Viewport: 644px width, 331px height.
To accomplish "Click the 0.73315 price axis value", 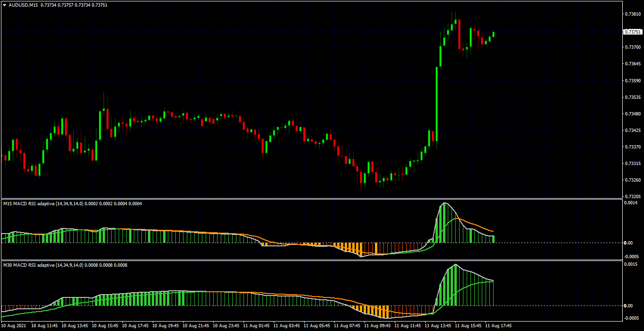I will point(633,164).
